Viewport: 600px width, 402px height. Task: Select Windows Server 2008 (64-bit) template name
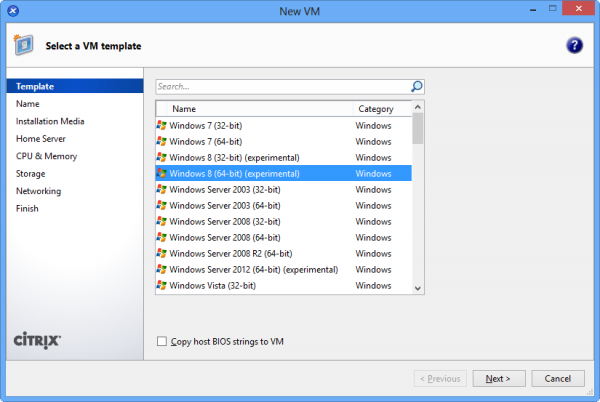point(225,238)
